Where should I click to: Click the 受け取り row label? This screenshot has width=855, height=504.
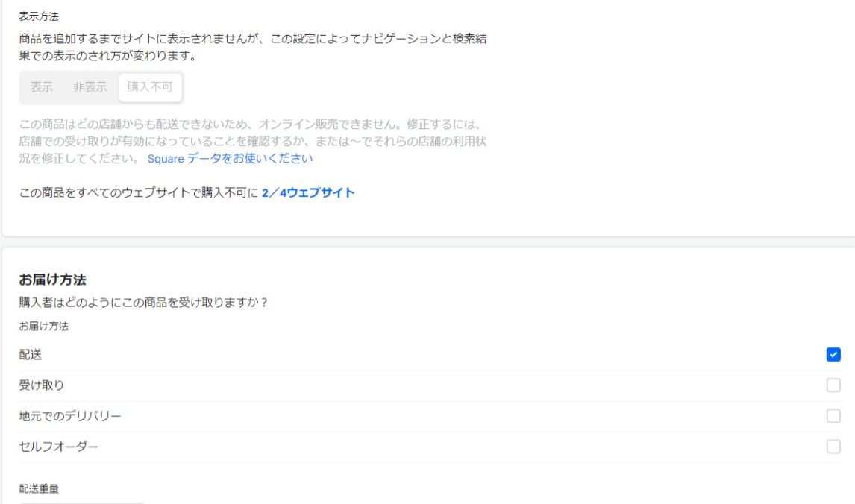tap(42, 386)
